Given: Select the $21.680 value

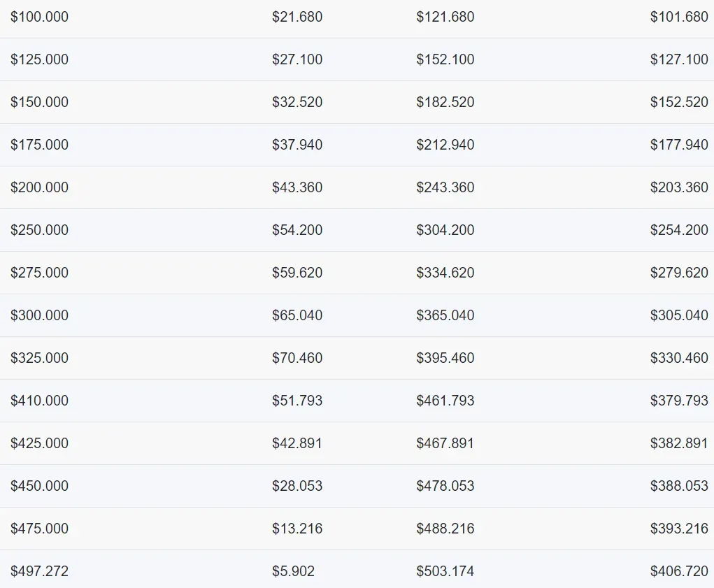Looking at the screenshot, I should point(297,17).
